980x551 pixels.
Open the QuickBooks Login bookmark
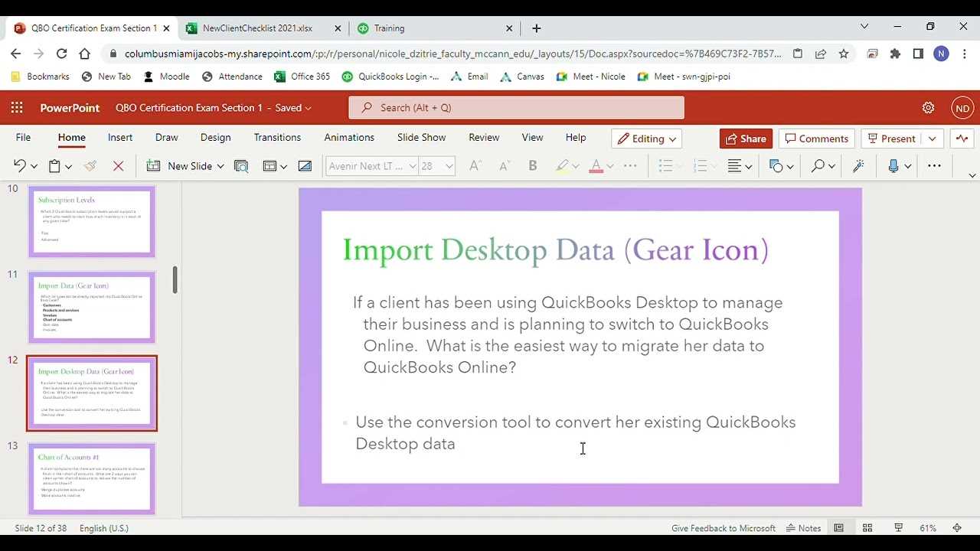click(390, 77)
